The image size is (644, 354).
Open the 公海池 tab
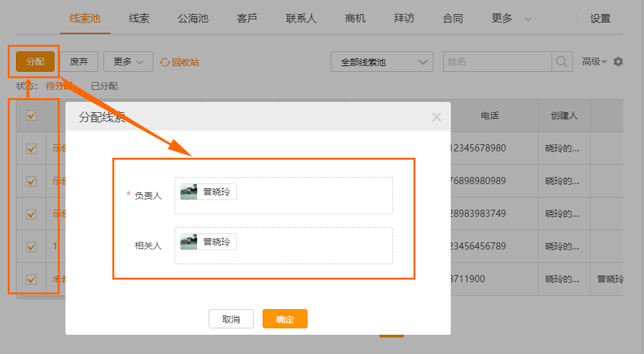193,19
